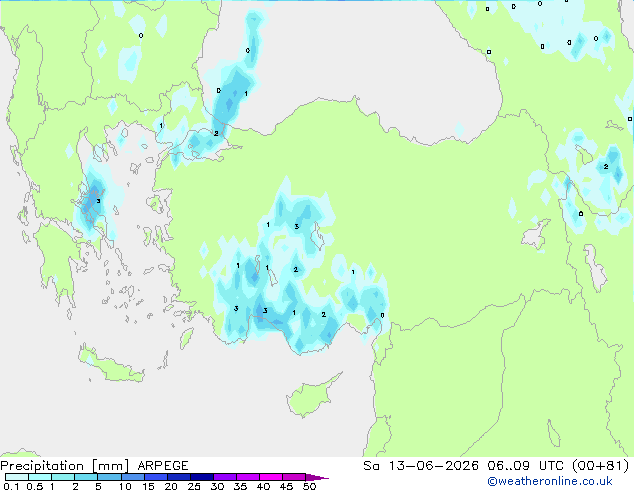
Task: Click the '35' legend label
Action: (x=240, y=486)
